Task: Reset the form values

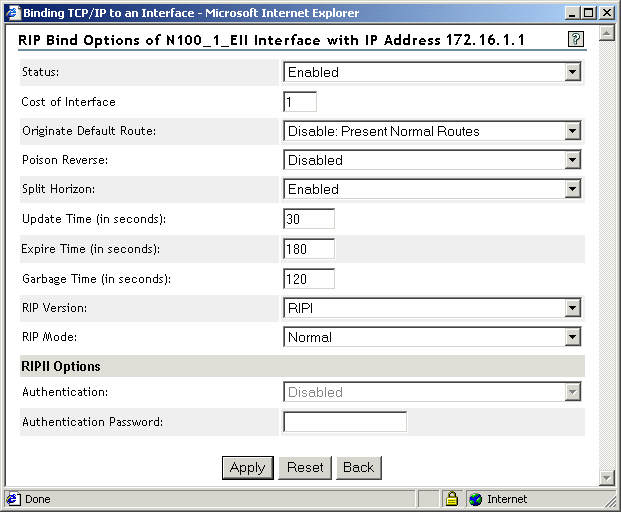Action: [305, 468]
